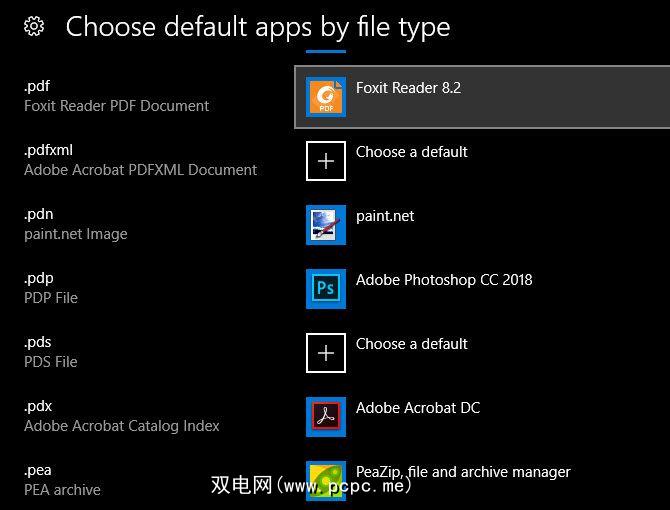Select the .pdx extension text
Viewport: 670px width, 510px height.
tap(38, 406)
